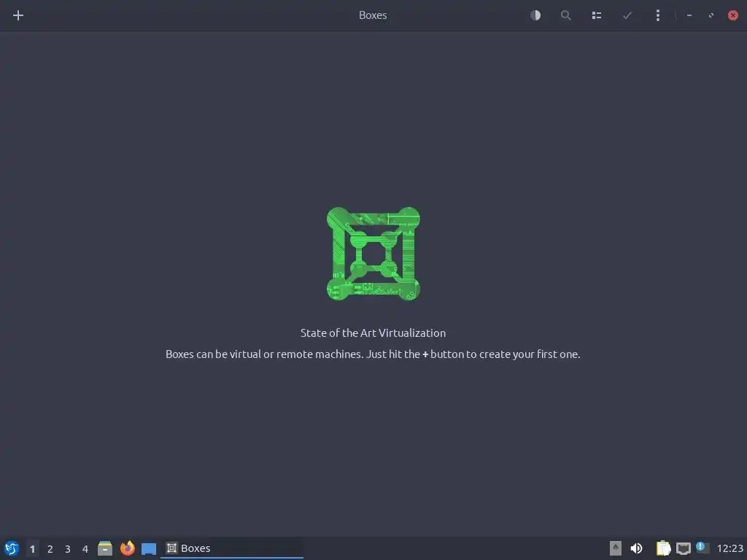Open the bird start menu launcher
Image resolution: width=747 pixels, height=560 pixels.
(x=12, y=548)
